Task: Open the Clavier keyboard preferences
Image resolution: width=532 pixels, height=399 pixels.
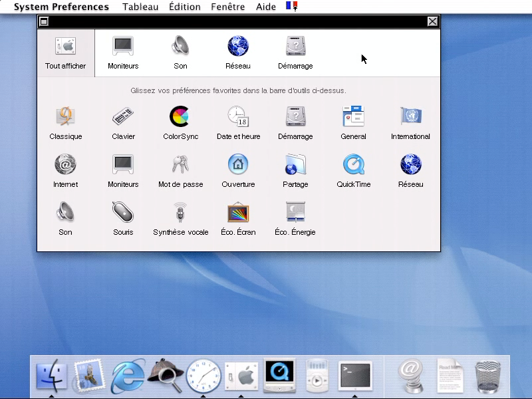Action: click(x=123, y=123)
